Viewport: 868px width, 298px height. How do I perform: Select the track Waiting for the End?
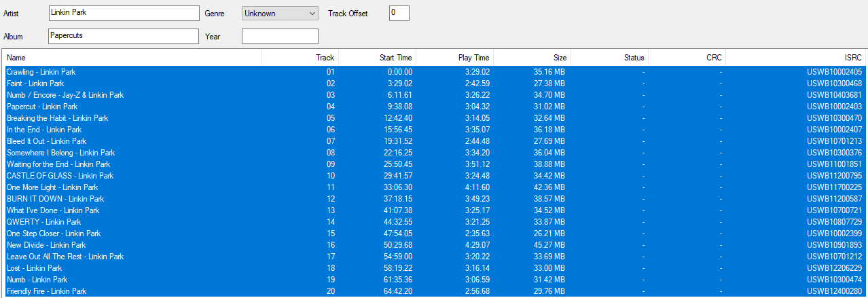(434, 164)
